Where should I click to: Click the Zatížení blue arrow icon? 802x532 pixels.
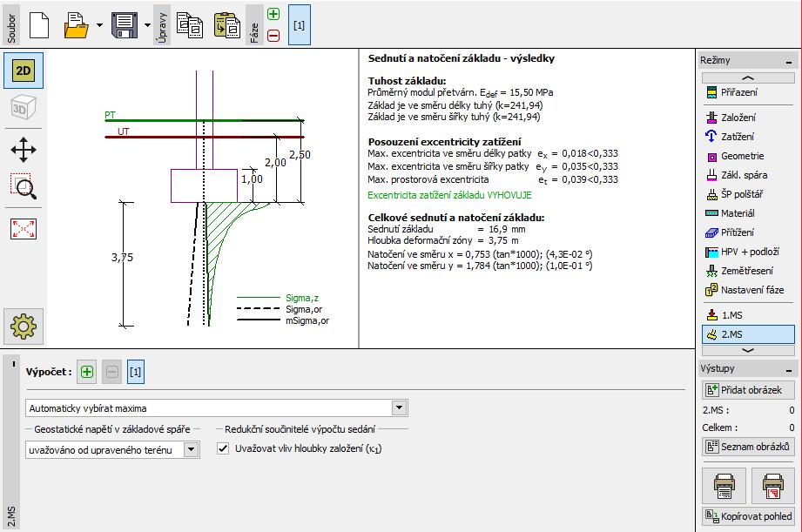(x=711, y=136)
